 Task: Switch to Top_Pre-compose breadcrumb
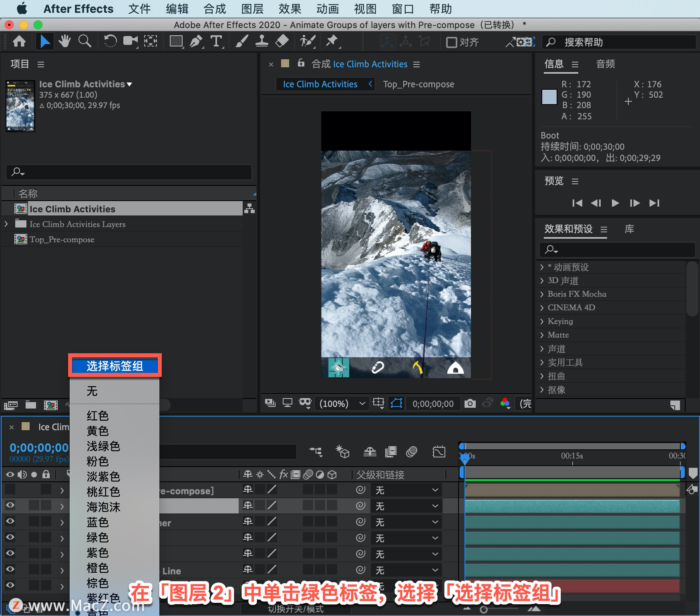[418, 84]
